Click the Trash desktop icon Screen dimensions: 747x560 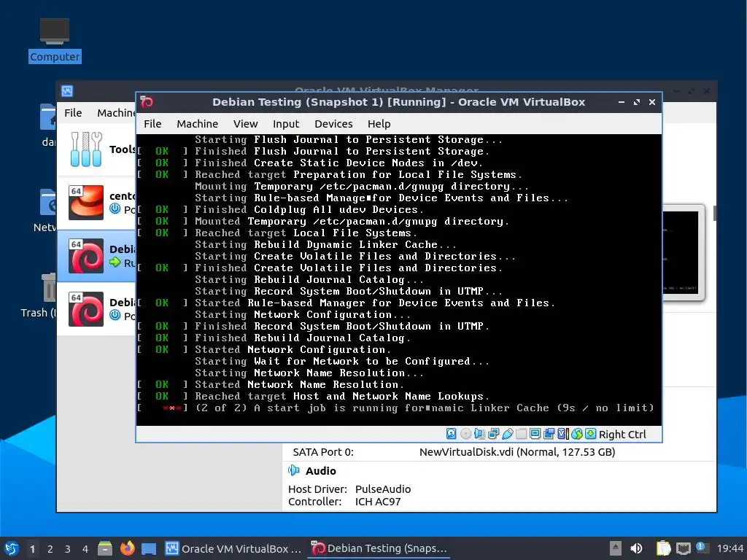point(47,287)
